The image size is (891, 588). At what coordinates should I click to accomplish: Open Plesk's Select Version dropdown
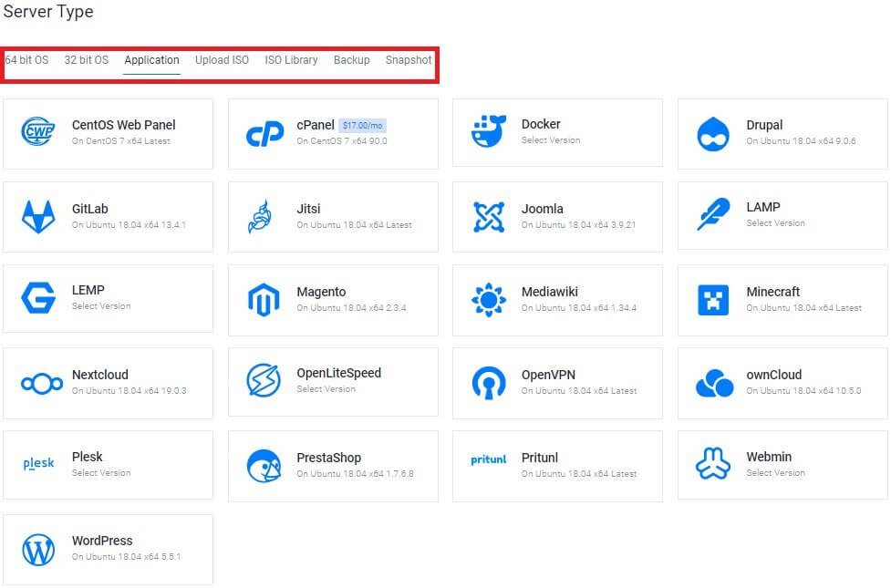tap(101, 473)
